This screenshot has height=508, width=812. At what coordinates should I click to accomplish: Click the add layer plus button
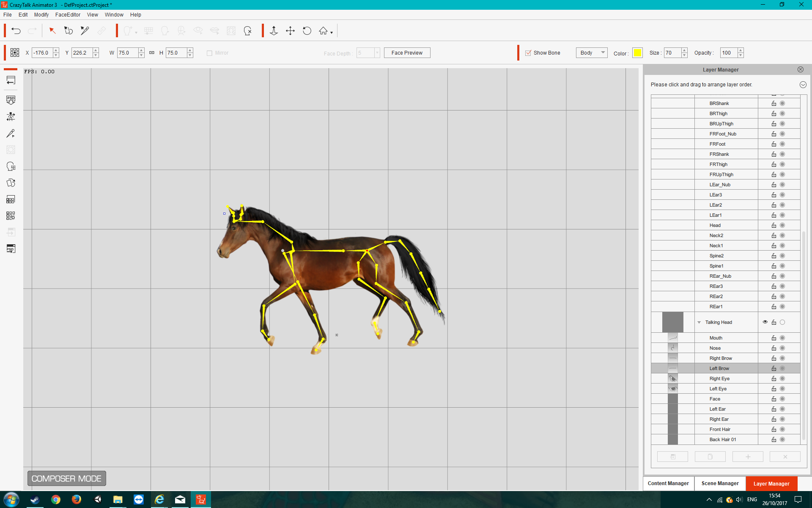[x=748, y=457]
